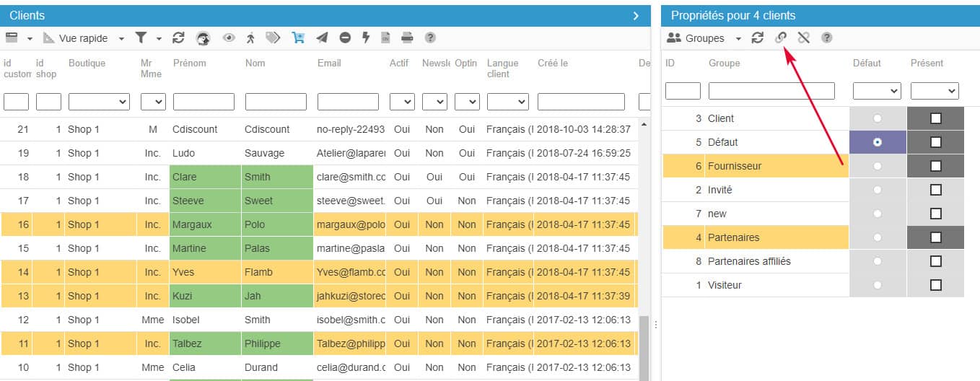Open the Groupes panel selector menu
The height and width of the screenshot is (381, 980).
704,38
